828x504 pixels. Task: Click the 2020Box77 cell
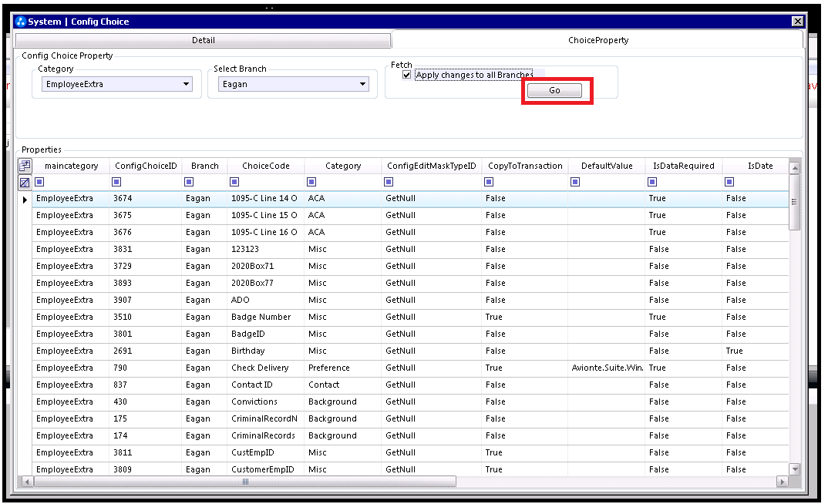(x=266, y=283)
